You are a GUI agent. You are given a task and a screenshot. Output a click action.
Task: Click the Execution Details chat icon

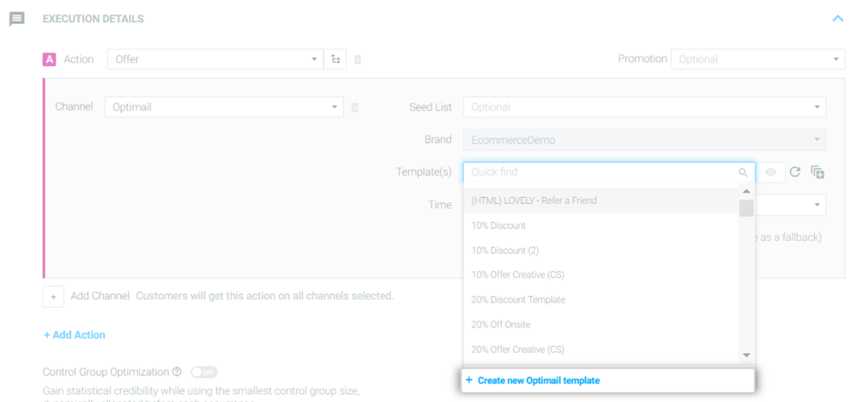point(17,19)
